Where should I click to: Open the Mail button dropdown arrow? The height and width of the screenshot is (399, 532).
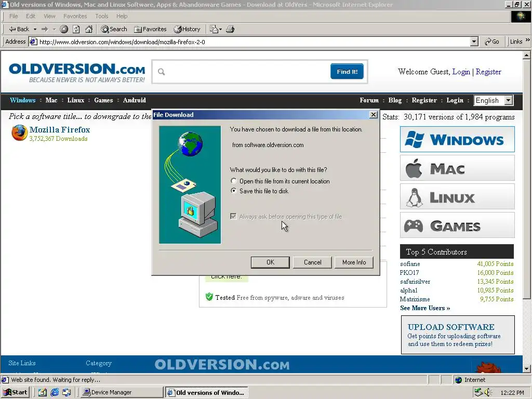[220, 29]
